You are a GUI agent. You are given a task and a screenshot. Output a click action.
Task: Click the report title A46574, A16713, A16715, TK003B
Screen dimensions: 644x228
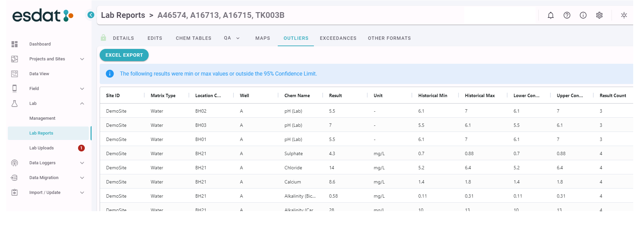pos(221,15)
